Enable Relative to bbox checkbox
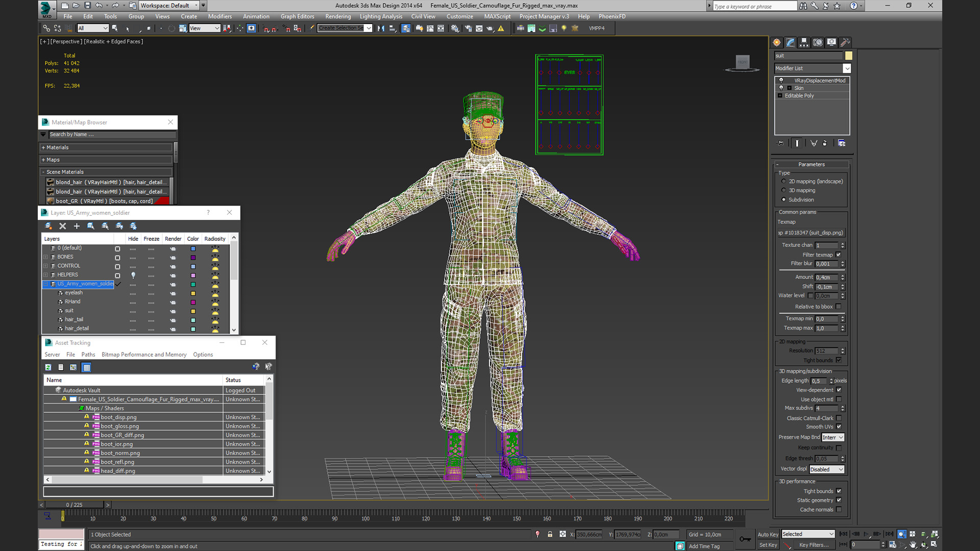Screen dimensions: 980x551 coord(838,307)
